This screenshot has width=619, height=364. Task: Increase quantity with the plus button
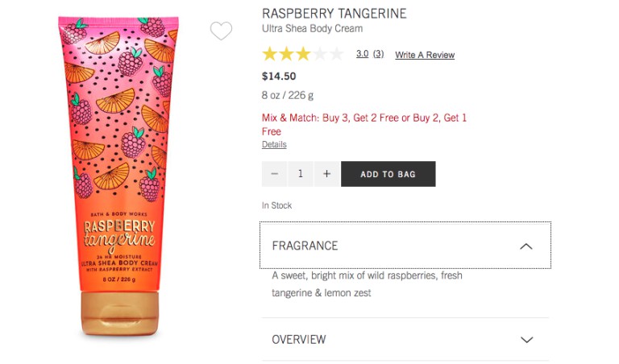(x=326, y=174)
